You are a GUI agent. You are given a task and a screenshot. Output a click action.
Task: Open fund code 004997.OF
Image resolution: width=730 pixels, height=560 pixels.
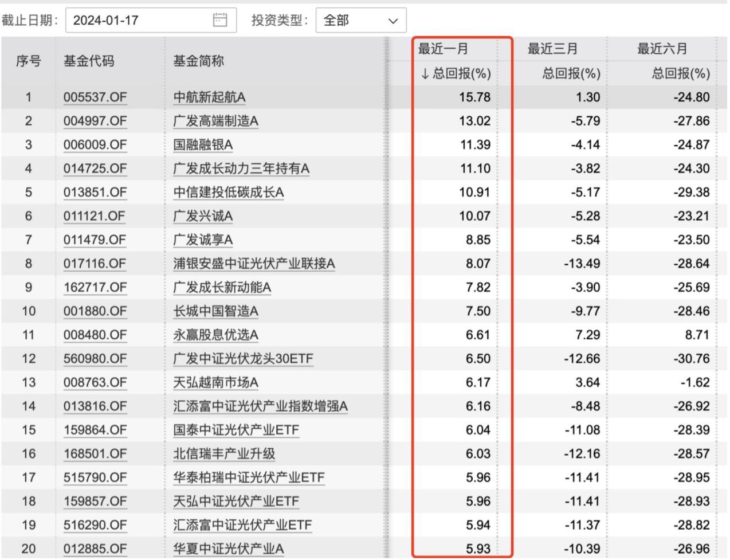tap(95, 121)
